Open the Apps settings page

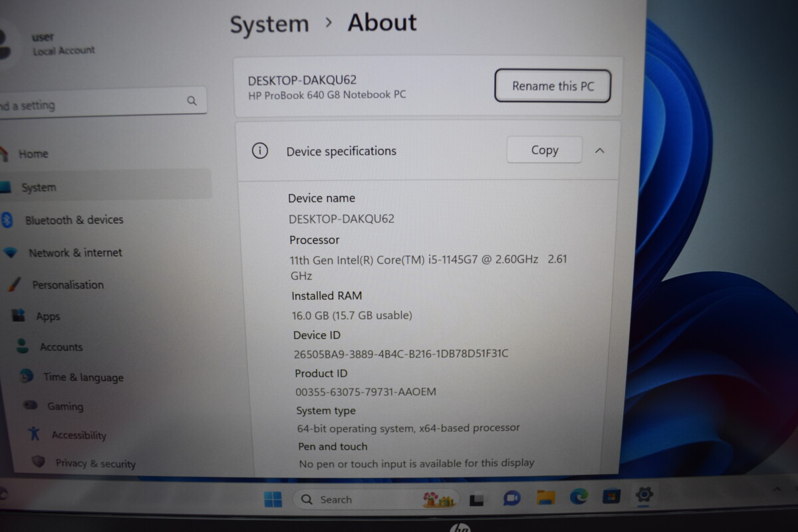coord(48,317)
